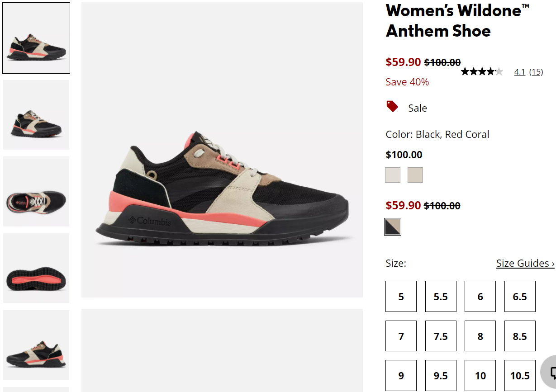Pick size 10.5
The width and height of the screenshot is (556, 392).
pos(520,376)
